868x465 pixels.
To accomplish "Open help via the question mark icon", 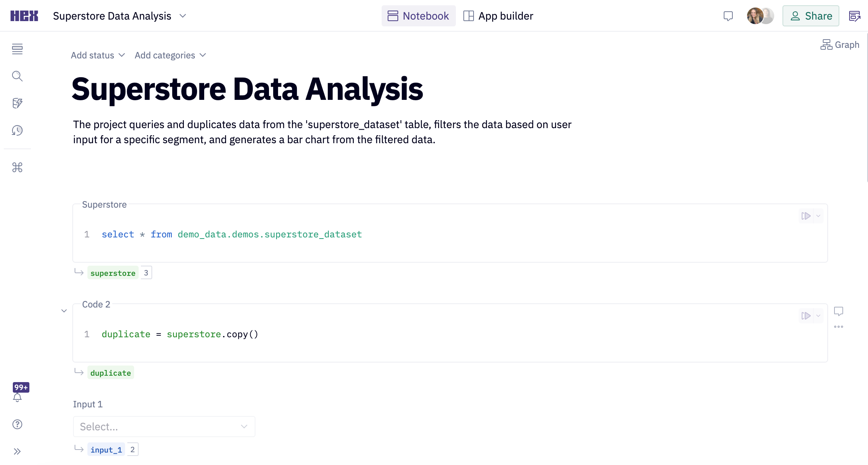I will [x=17, y=424].
